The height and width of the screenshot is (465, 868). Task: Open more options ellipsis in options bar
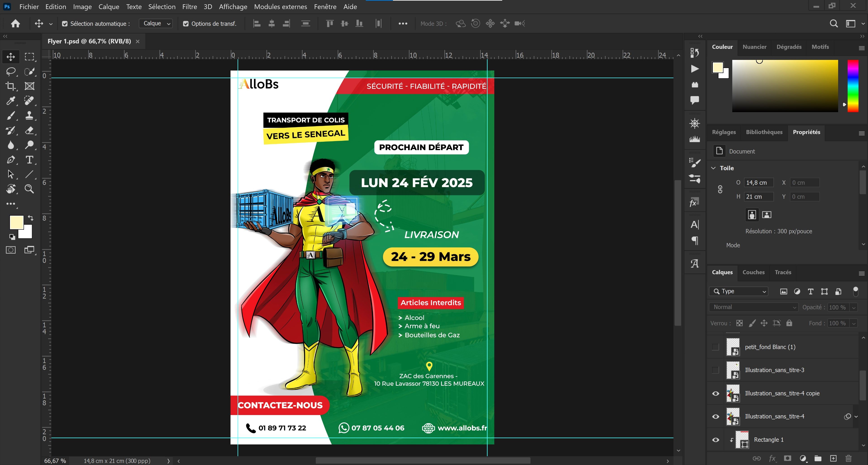coord(403,24)
